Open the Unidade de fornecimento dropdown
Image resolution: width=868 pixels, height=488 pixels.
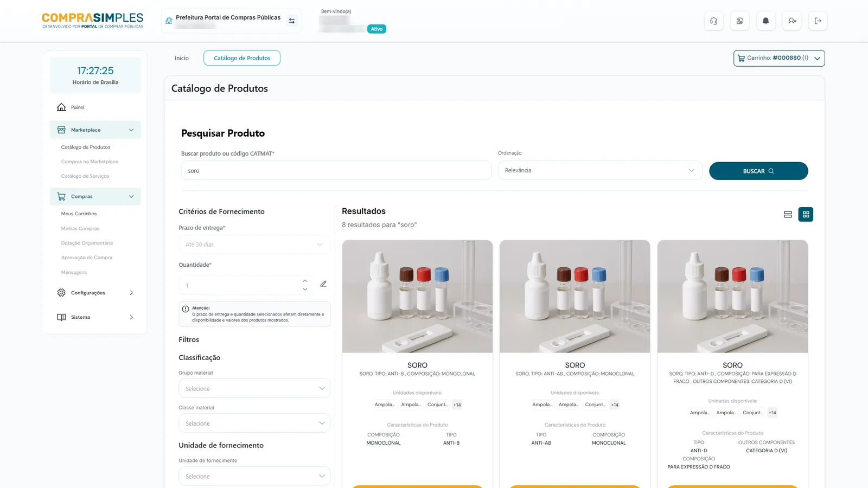tap(254, 477)
